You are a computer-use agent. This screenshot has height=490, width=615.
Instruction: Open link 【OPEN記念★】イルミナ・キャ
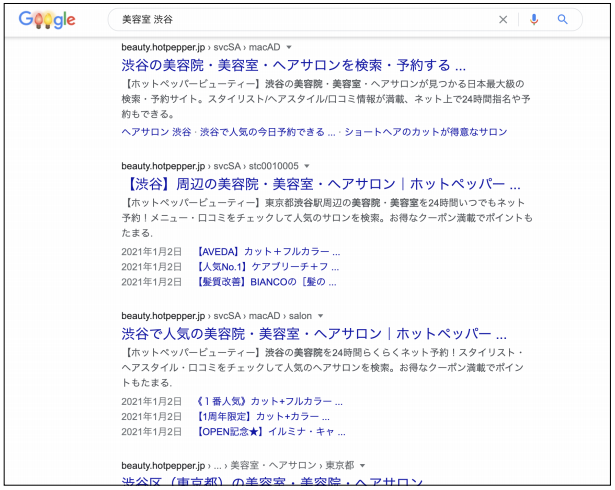coord(270,432)
